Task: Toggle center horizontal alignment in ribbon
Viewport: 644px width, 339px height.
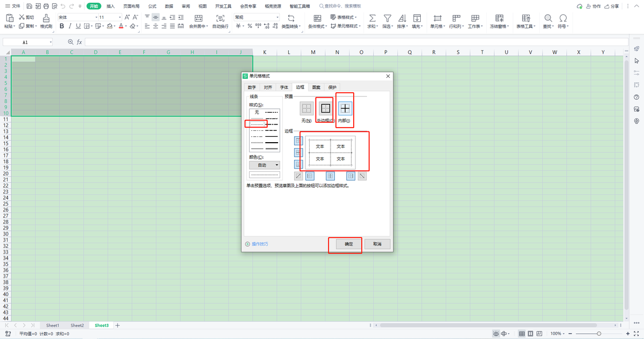Action: [156, 26]
